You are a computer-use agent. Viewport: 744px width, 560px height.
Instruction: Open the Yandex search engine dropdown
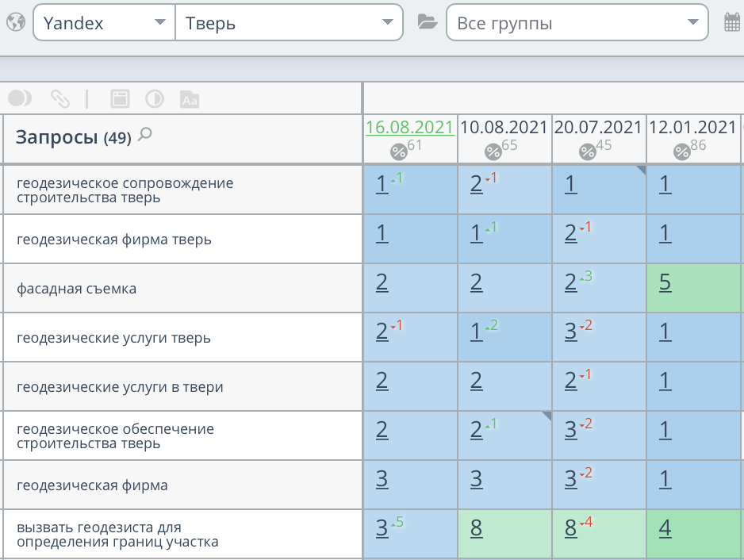pyautogui.click(x=104, y=23)
